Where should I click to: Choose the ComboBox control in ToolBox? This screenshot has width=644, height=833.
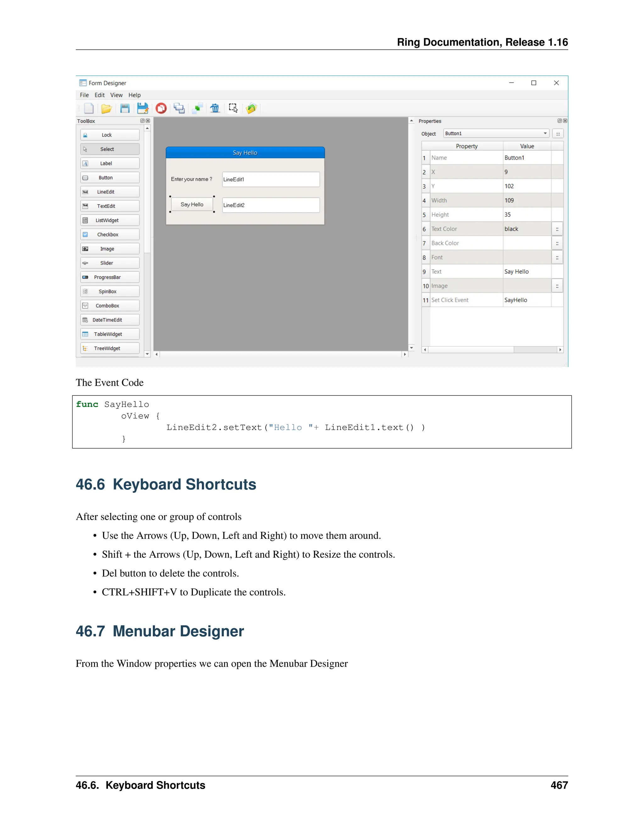[x=110, y=306]
